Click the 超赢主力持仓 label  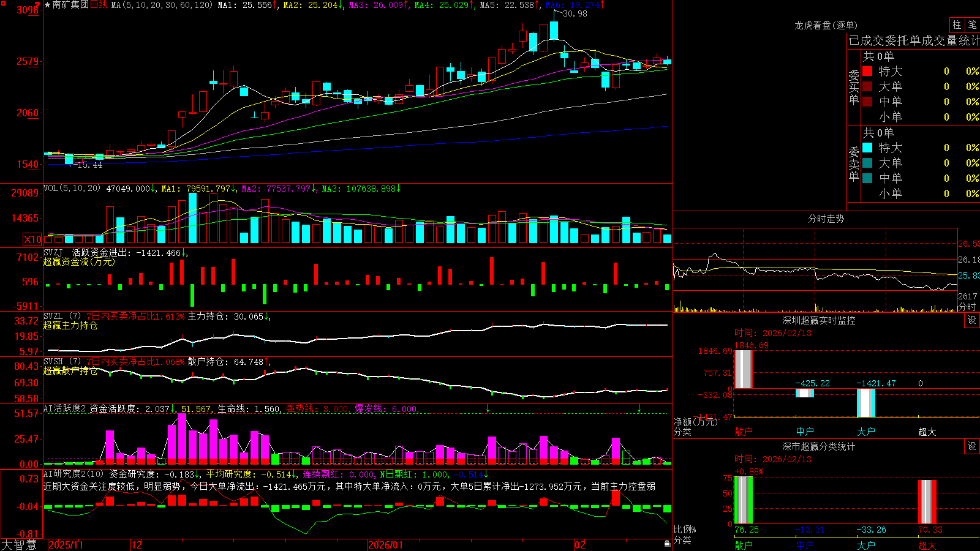[x=70, y=325]
